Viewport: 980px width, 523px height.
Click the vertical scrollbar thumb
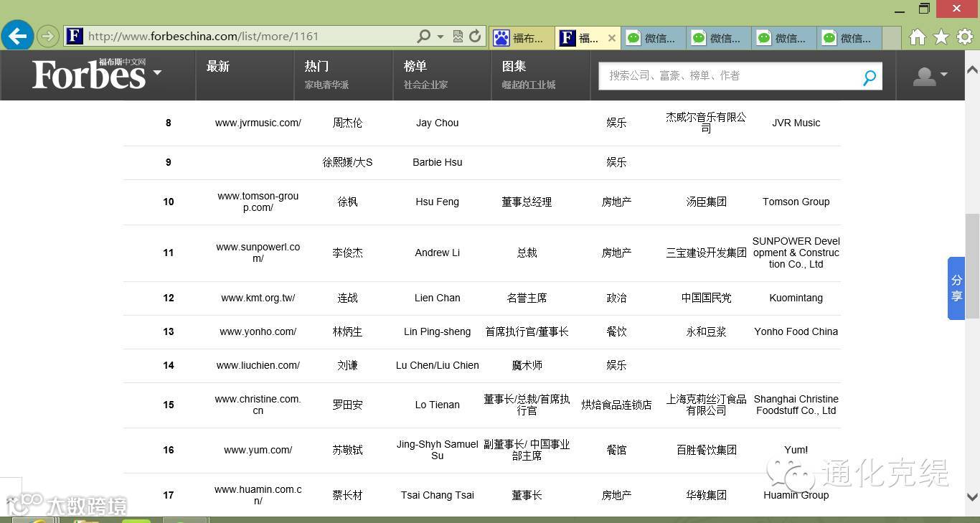pos(972,265)
